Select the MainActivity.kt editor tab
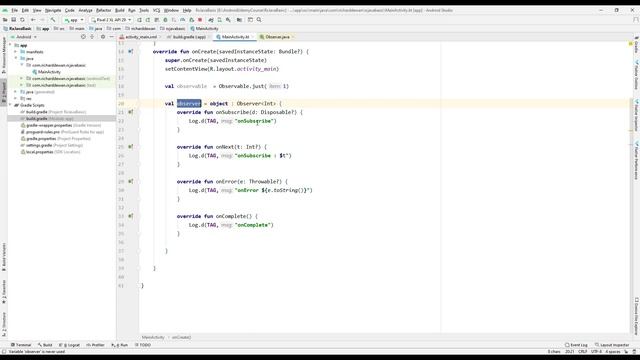Image resolution: width=640 pixels, height=360 pixels. 235,37
